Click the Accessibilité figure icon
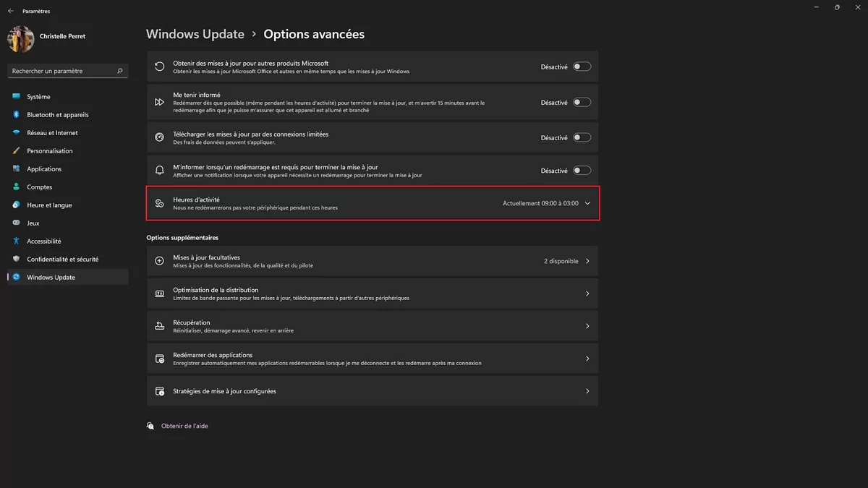This screenshot has height=488, width=868. coord(16,241)
